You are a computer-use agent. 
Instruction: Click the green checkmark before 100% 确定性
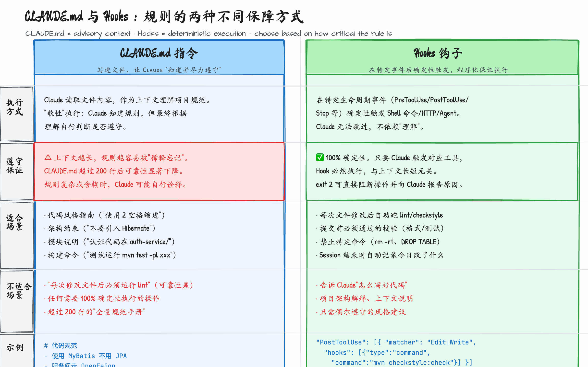[x=320, y=157]
